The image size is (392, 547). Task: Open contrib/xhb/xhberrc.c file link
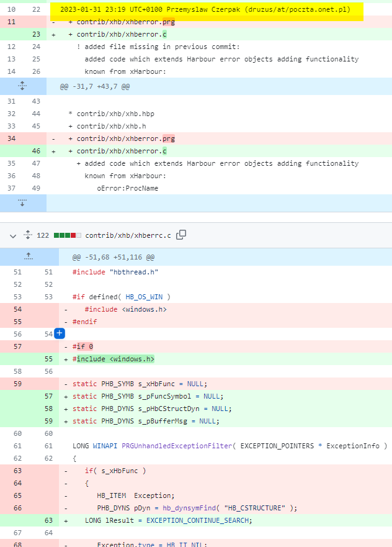click(129, 235)
